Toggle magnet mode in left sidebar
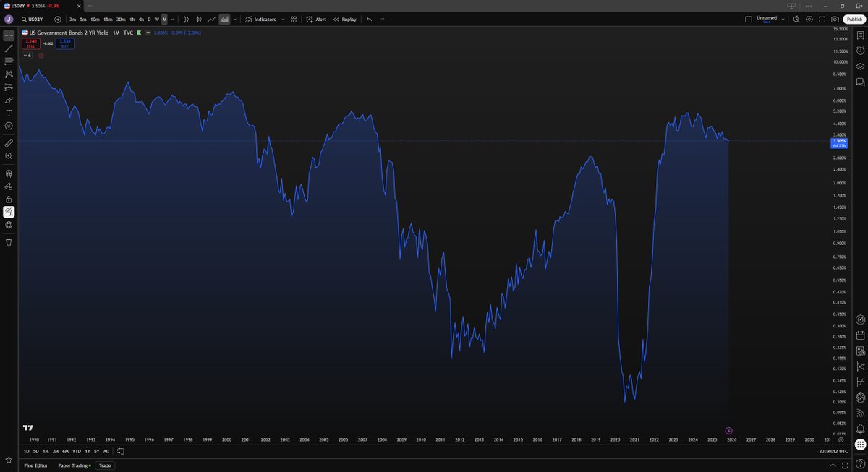This screenshot has height=472, width=868. [9, 173]
